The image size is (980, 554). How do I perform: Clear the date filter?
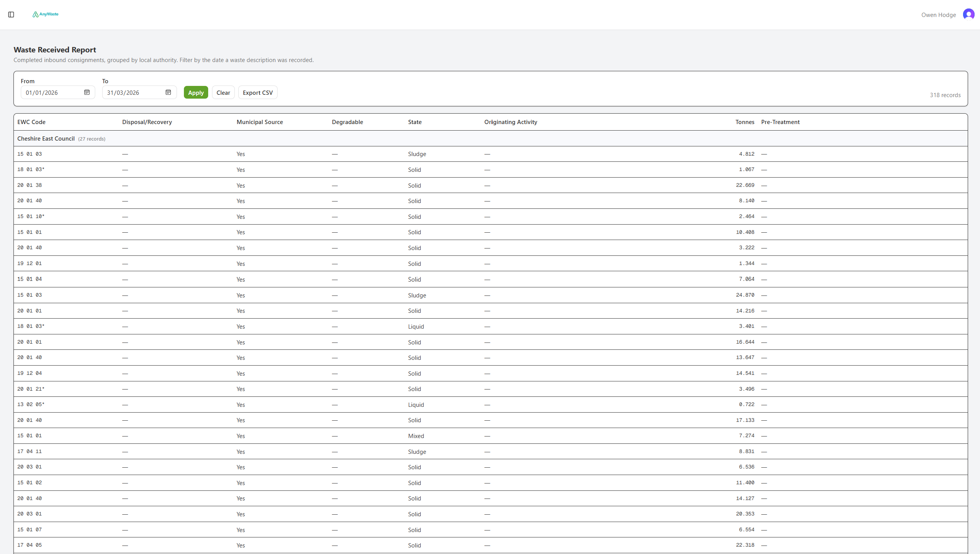[x=223, y=92]
